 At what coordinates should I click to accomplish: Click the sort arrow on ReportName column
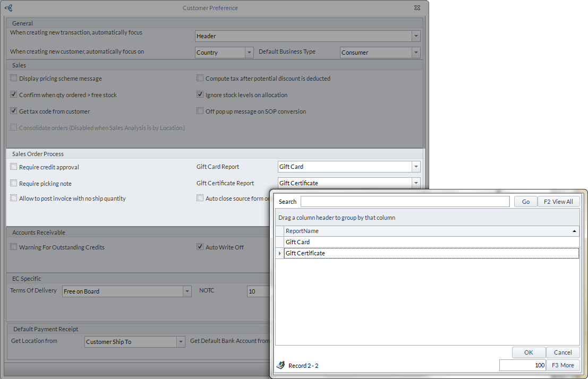coord(574,231)
